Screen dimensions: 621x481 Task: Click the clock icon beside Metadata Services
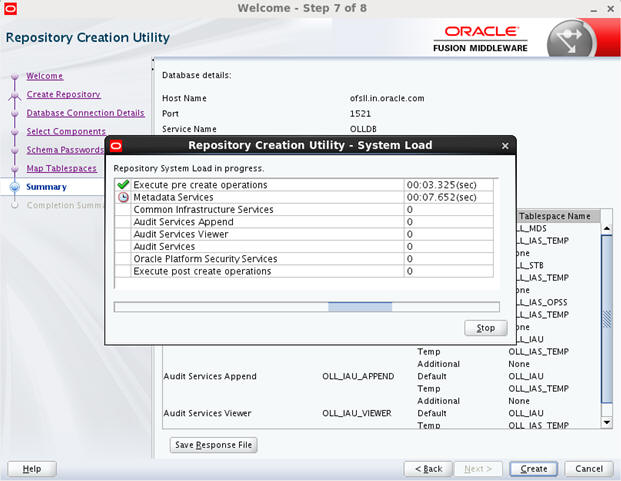point(123,197)
